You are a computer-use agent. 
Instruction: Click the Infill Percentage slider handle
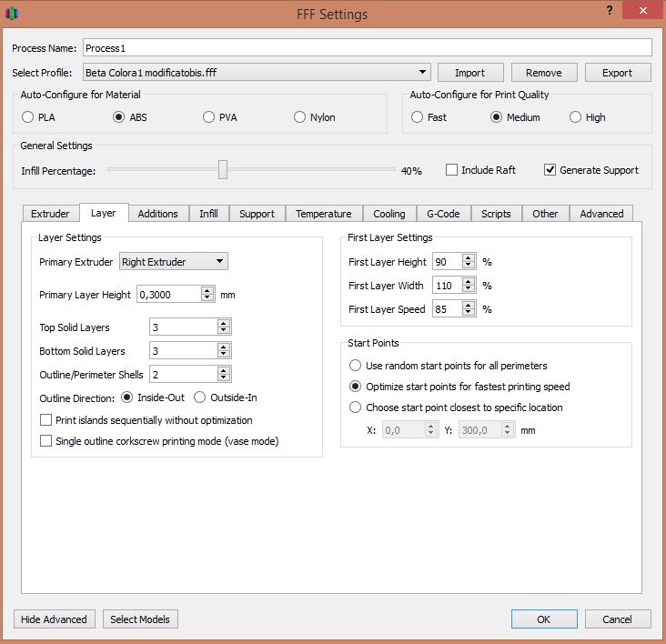pos(223,170)
